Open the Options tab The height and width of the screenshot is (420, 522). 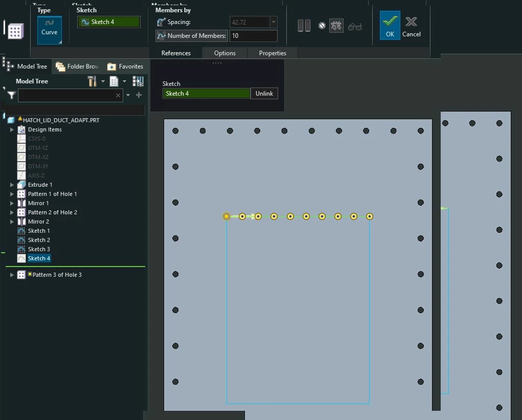[225, 53]
